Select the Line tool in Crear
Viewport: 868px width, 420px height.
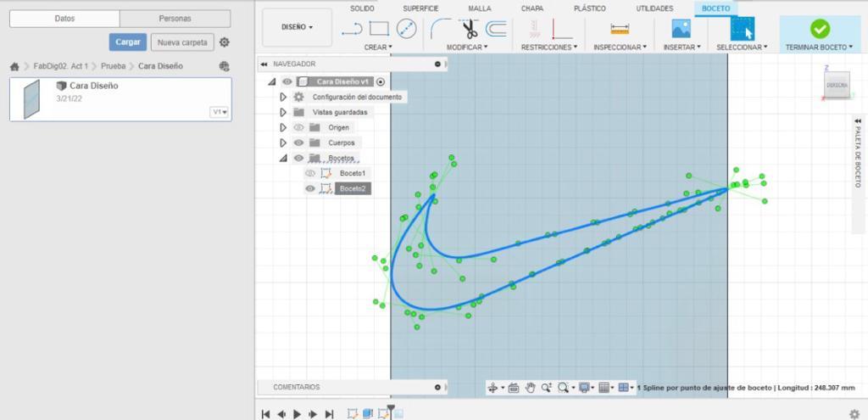(352, 28)
